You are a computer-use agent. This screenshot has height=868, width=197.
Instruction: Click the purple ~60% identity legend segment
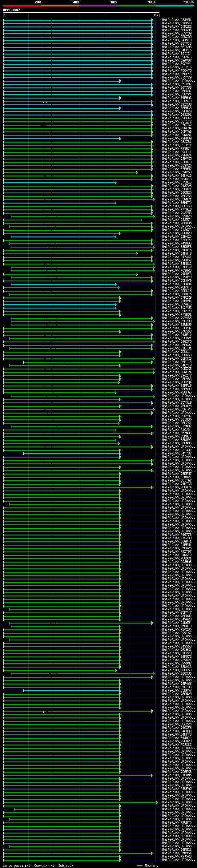[x=99, y=6]
